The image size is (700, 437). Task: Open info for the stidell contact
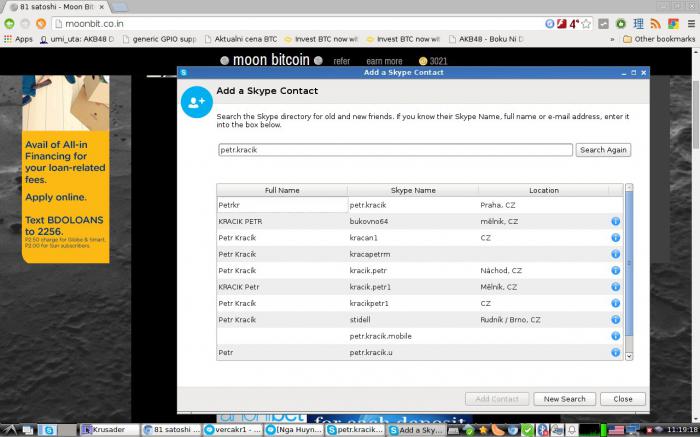[x=615, y=320]
